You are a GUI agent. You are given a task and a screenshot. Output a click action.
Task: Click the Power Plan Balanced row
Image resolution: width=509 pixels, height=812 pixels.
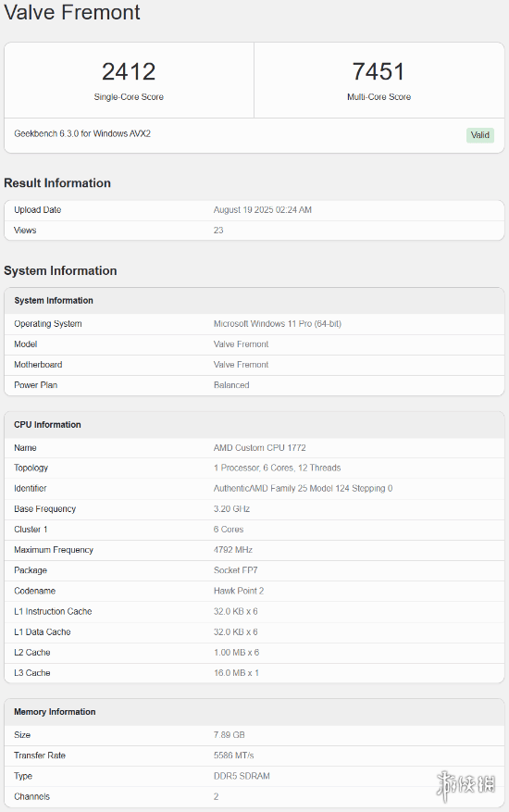coord(254,385)
